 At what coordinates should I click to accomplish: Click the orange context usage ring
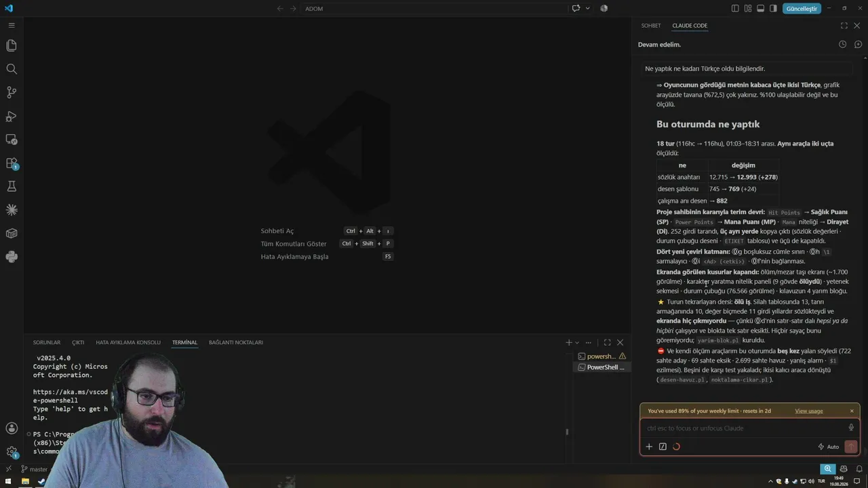(676, 447)
